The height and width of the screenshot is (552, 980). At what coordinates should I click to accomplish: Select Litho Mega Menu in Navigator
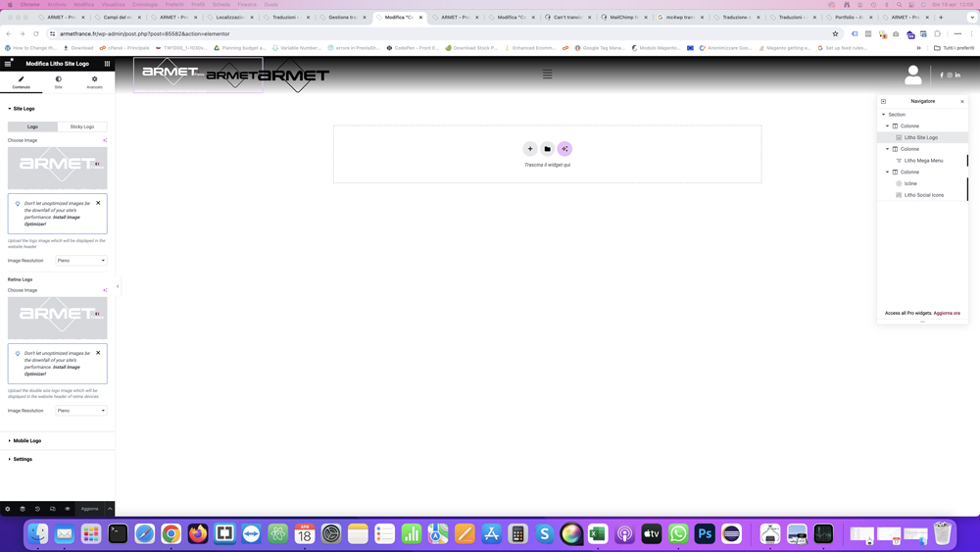coord(922,161)
